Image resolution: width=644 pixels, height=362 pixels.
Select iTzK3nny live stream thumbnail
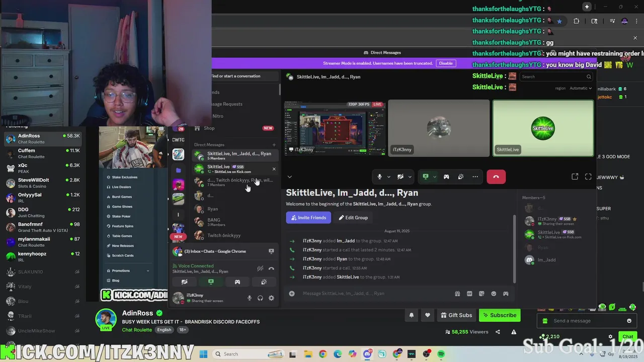pos(335,128)
